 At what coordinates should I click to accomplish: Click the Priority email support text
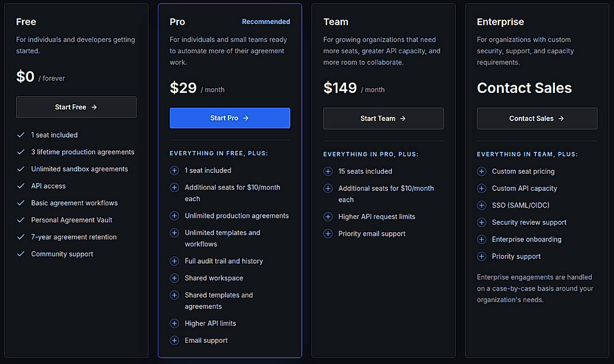[372, 234]
